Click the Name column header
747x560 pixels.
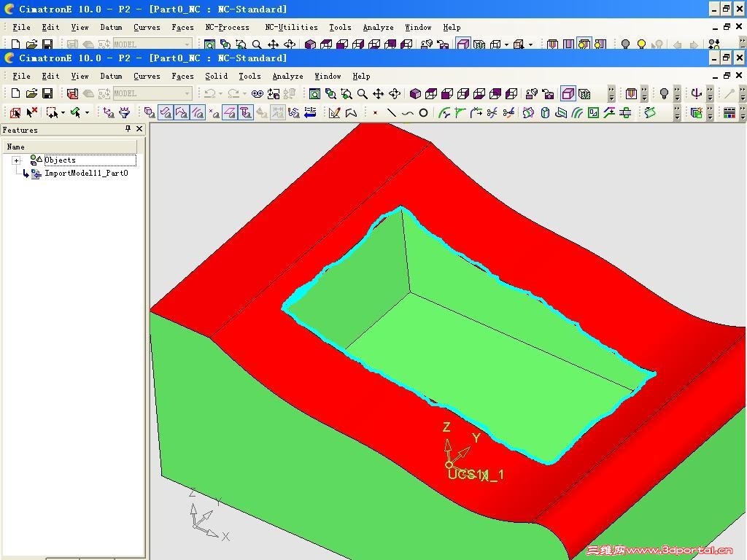coord(70,147)
